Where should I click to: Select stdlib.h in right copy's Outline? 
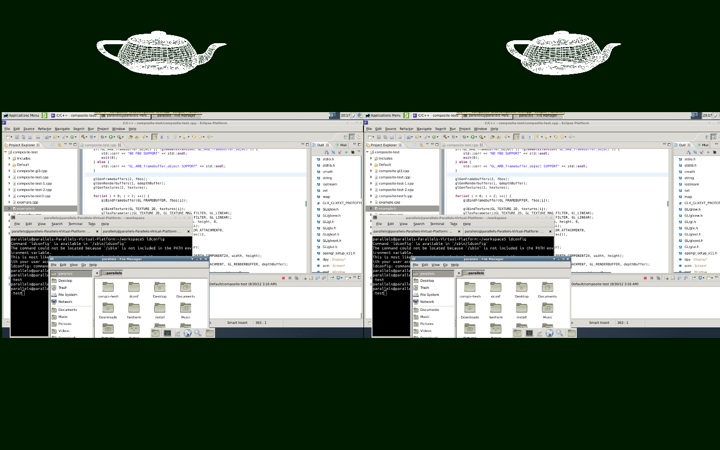tap(690, 165)
